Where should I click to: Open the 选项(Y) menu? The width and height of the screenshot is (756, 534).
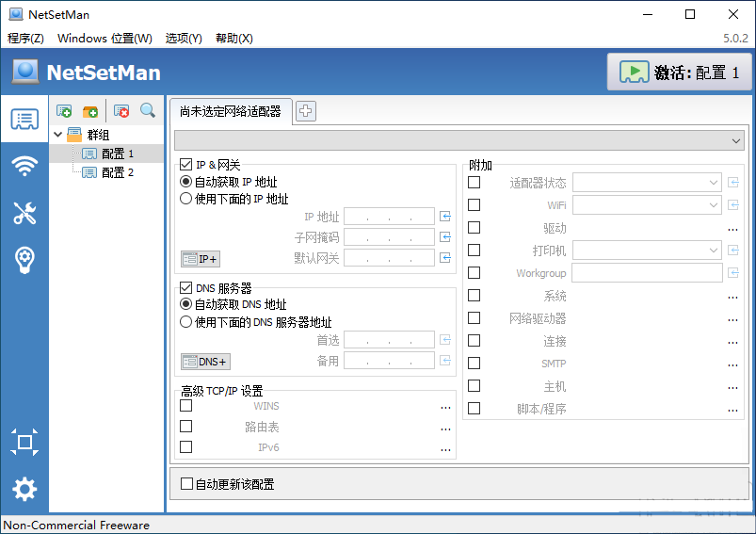point(184,38)
